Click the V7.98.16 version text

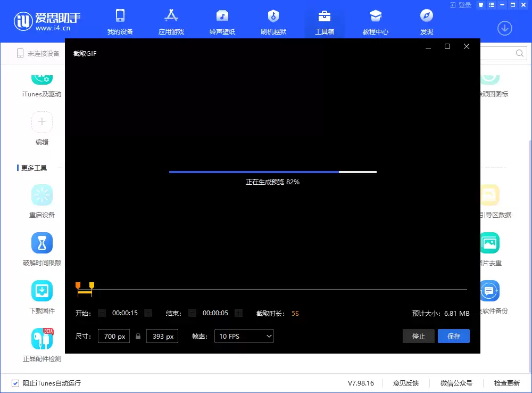361,383
